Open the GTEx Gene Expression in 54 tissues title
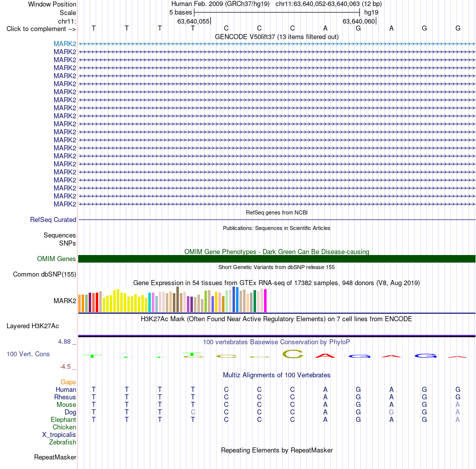Viewport: 476px width, 469px height. (x=277, y=283)
